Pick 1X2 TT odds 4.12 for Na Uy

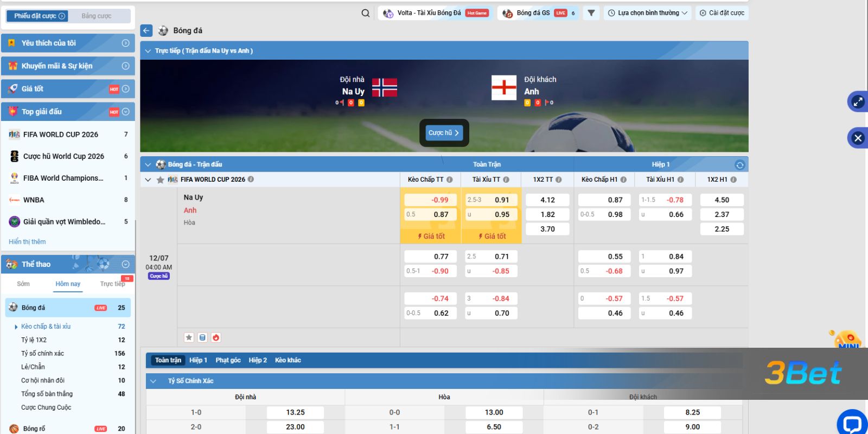pos(547,200)
